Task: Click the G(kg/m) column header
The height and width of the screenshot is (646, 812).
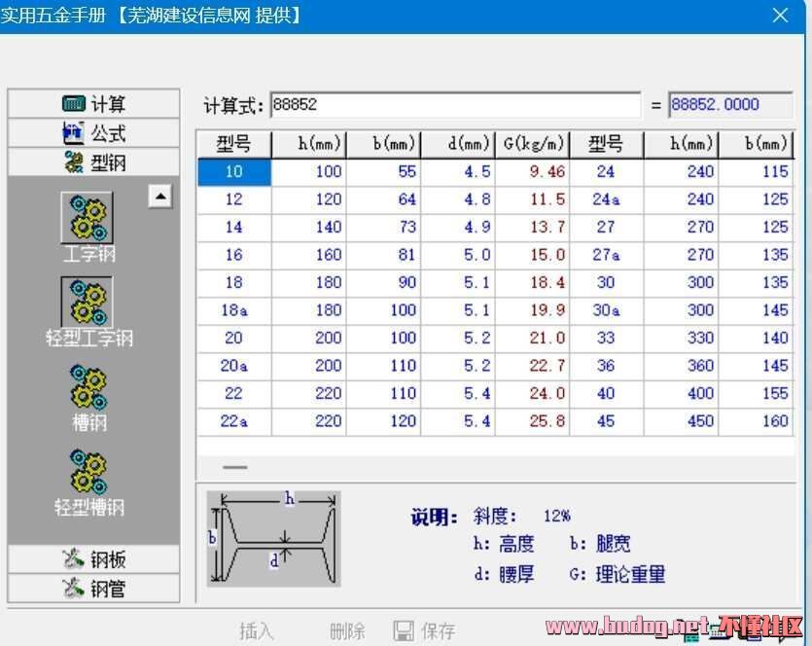Action: tap(533, 144)
